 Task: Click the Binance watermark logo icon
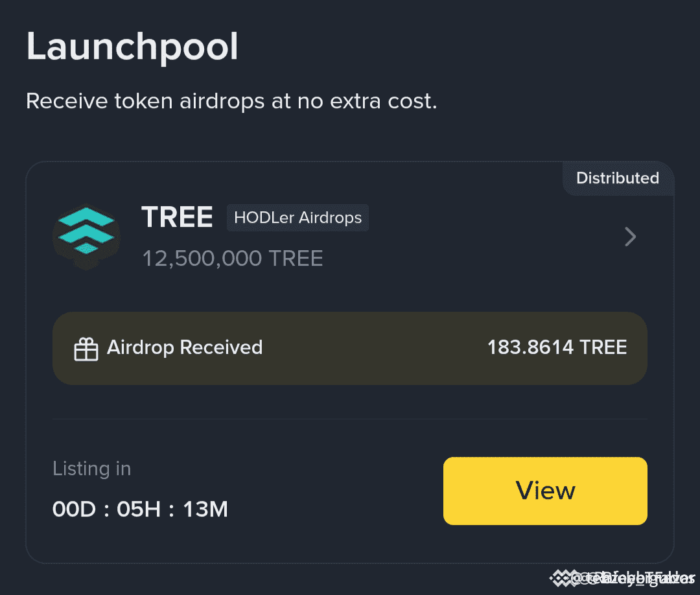point(561,579)
